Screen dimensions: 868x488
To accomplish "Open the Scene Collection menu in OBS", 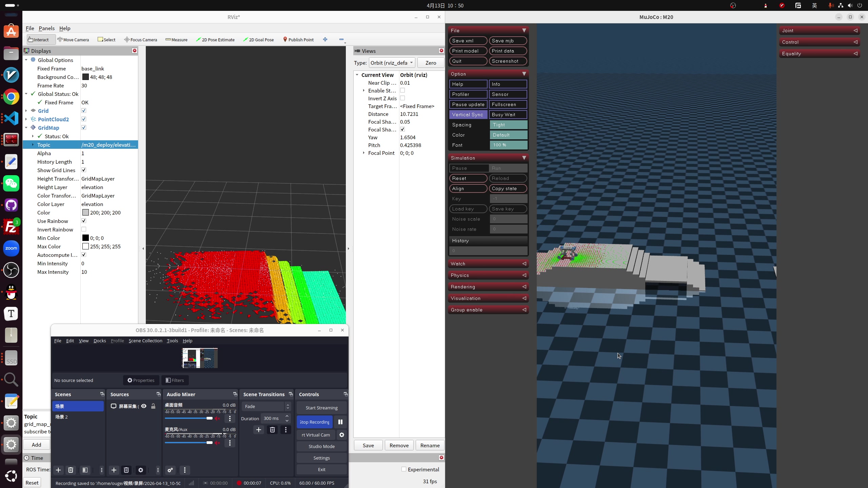I will tap(145, 341).
